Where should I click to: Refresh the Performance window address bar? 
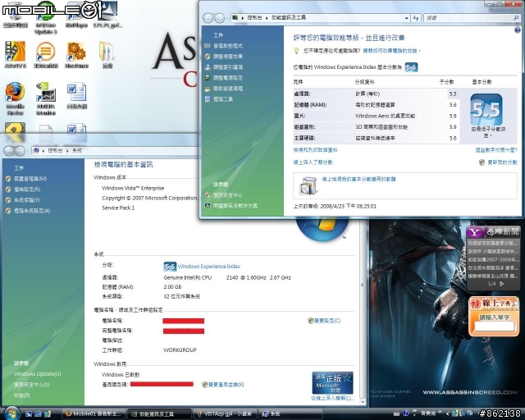416,18
